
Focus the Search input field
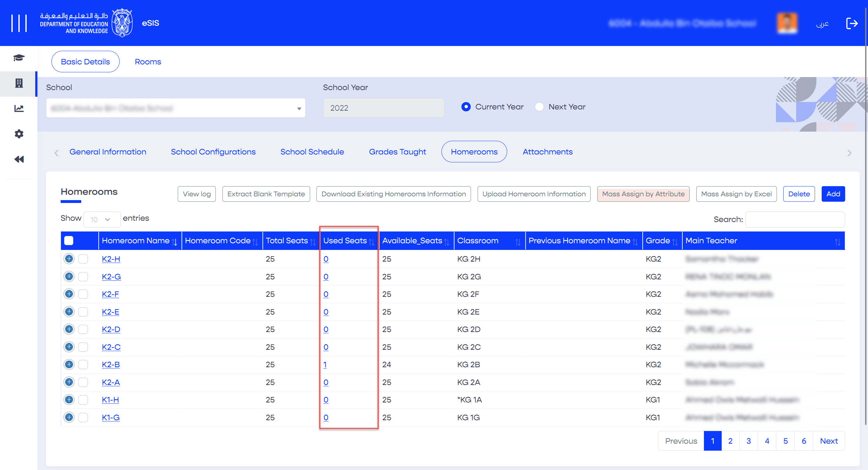pyautogui.click(x=795, y=219)
